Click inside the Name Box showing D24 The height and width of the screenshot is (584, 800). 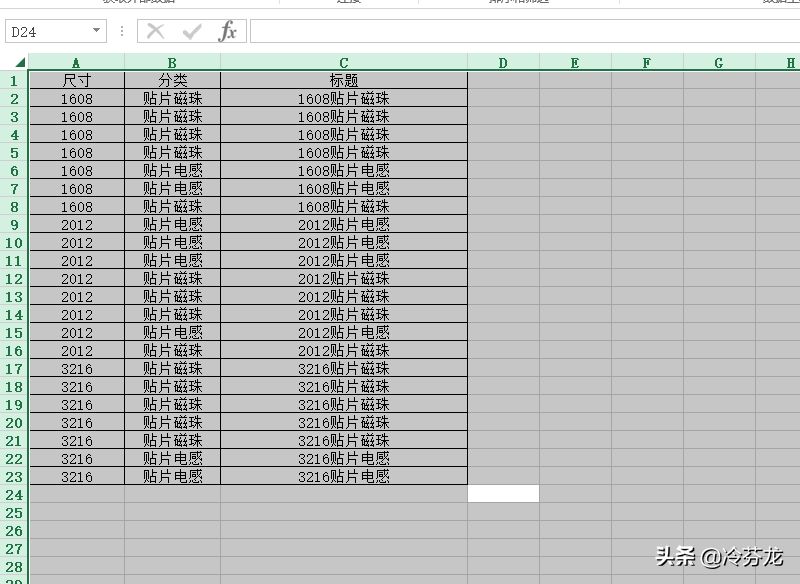coord(46,31)
